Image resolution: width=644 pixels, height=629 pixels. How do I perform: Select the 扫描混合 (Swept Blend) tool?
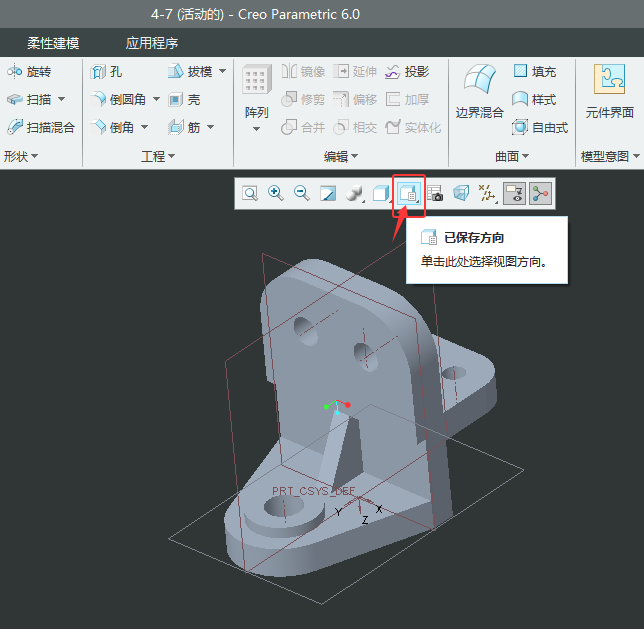click(x=40, y=127)
